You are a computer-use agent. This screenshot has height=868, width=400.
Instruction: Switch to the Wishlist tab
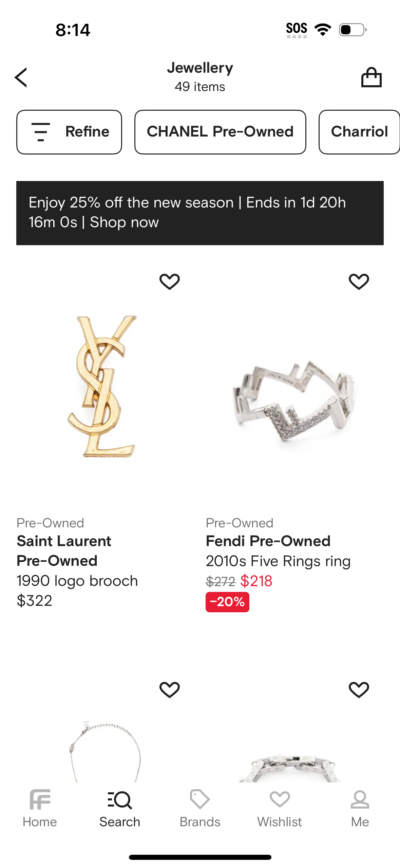point(280,809)
